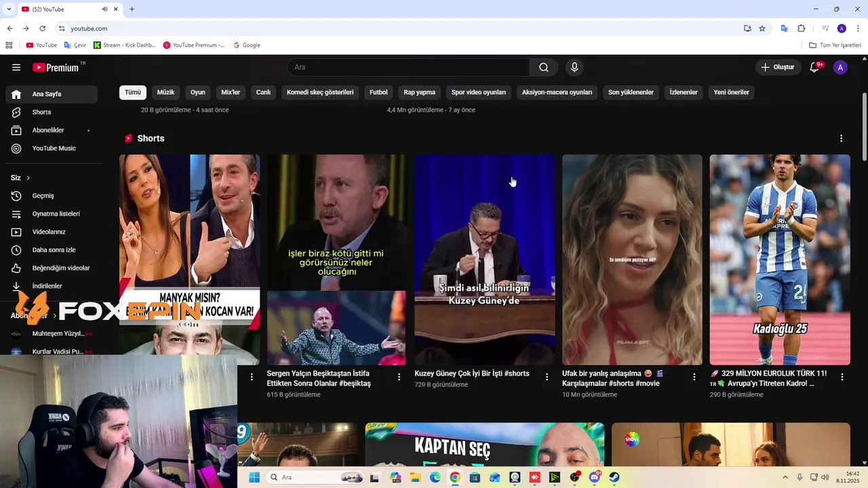The height and width of the screenshot is (488, 868).
Task: Click the search magnifier button
Action: coord(544,67)
